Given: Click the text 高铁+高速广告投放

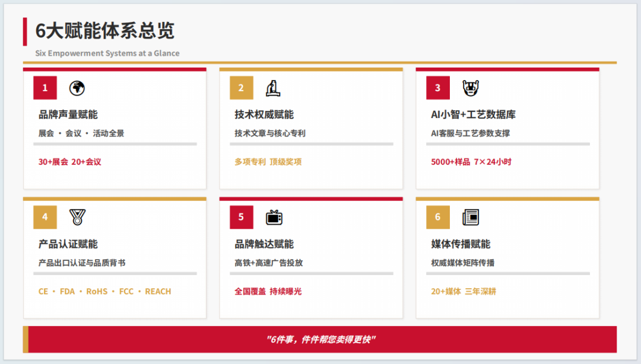Looking at the screenshot, I should point(269,263).
